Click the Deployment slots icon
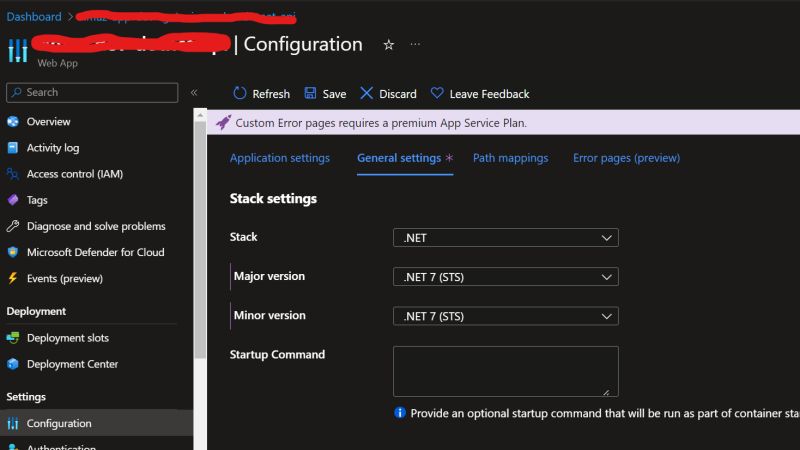Screen dimensions: 800x450 click(13, 338)
